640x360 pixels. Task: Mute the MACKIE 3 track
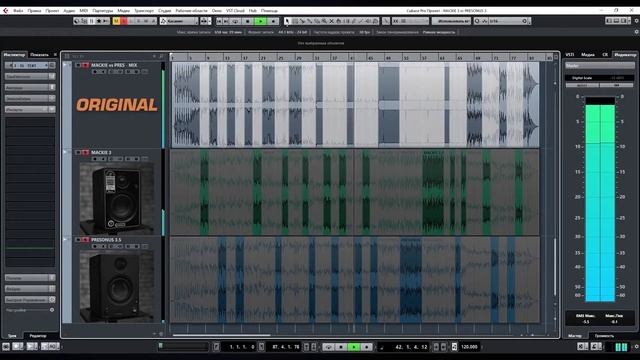pos(78,153)
